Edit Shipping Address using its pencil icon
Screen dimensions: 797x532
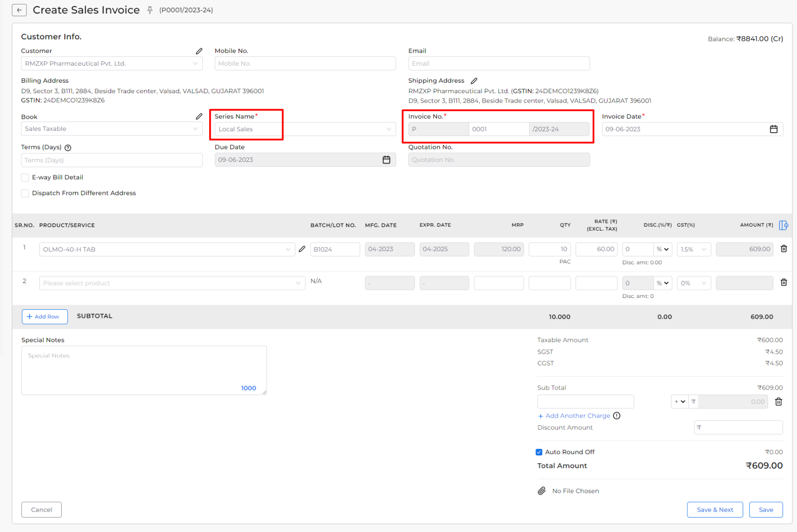[474, 80]
